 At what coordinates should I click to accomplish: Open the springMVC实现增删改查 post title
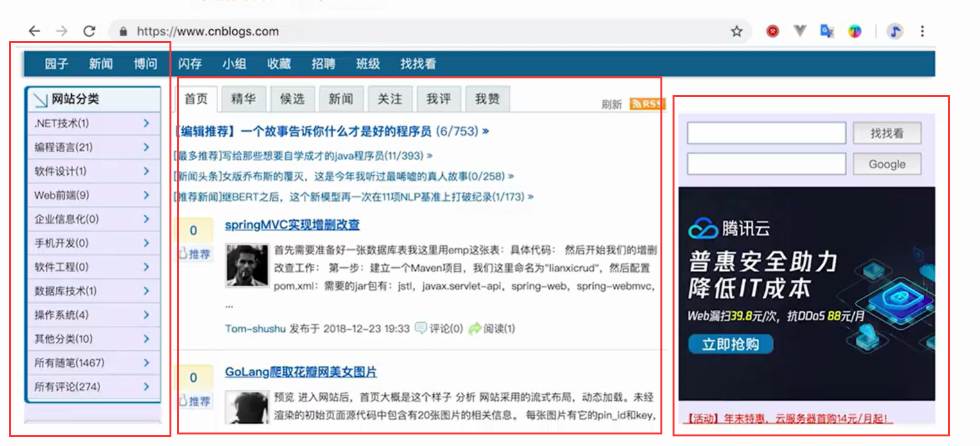292,225
